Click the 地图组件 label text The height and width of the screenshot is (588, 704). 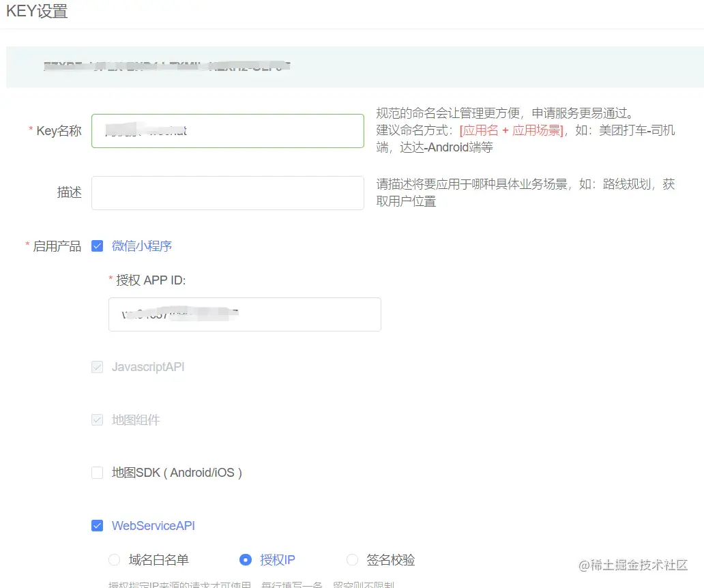[x=136, y=420]
